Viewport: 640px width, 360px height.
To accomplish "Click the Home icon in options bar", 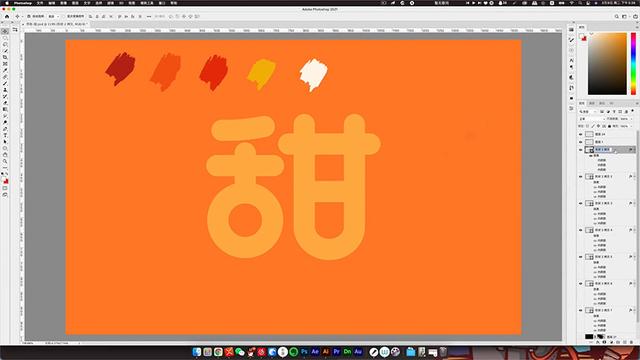I will (x=7, y=16).
